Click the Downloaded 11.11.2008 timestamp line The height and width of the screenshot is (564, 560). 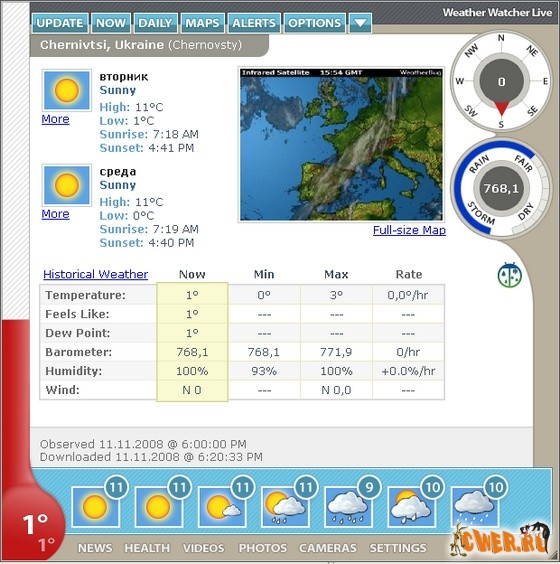(151, 457)
